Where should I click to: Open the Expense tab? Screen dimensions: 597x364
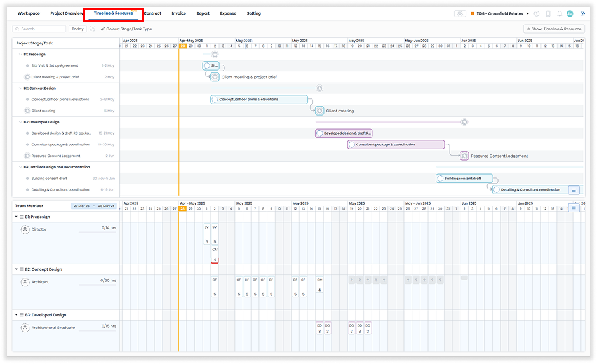(228, 13)
